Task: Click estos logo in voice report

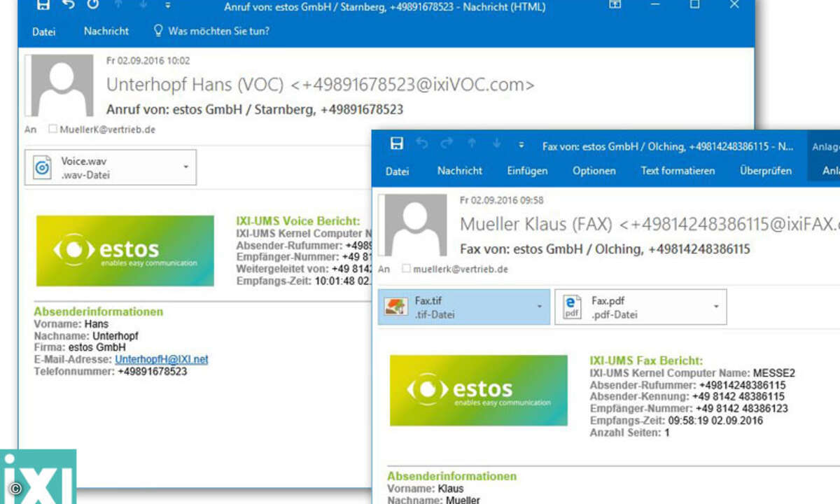Action: pyautogui.click(x=125, y=251)
